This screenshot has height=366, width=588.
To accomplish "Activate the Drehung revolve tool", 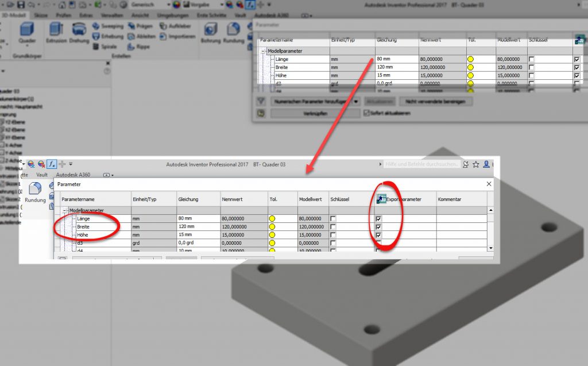I will 79,33.
